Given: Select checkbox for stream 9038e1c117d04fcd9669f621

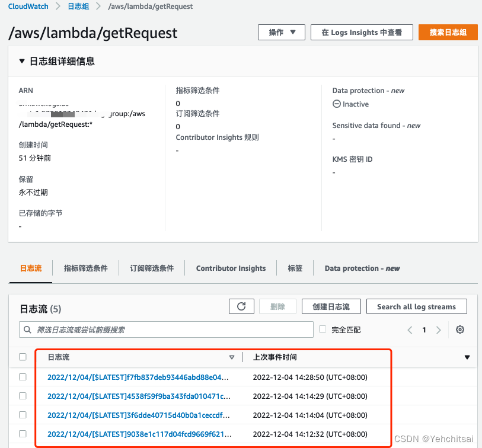Looking at the screenshot, I should [23, 434].
